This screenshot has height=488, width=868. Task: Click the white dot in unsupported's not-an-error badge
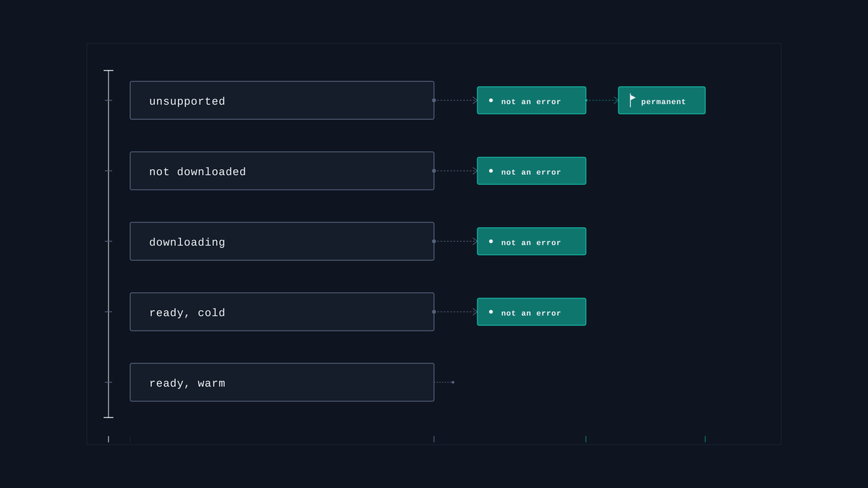pos(491,100)
